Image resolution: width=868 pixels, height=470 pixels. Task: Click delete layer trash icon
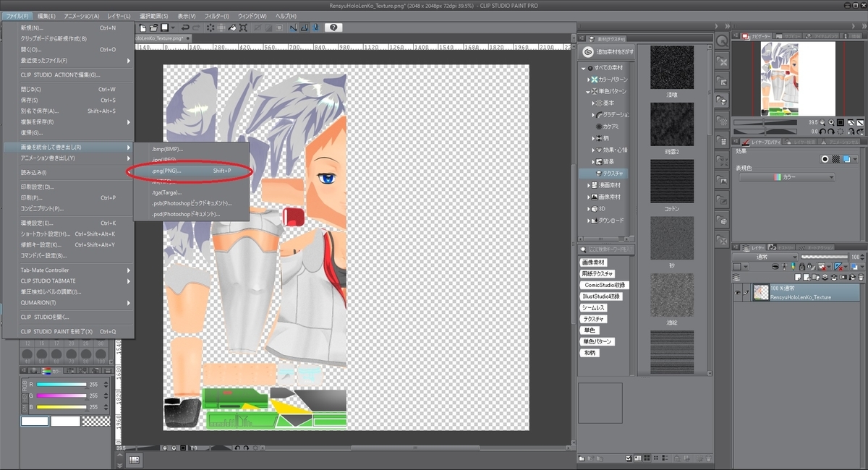pyautogui.click(x=861, y=277)
